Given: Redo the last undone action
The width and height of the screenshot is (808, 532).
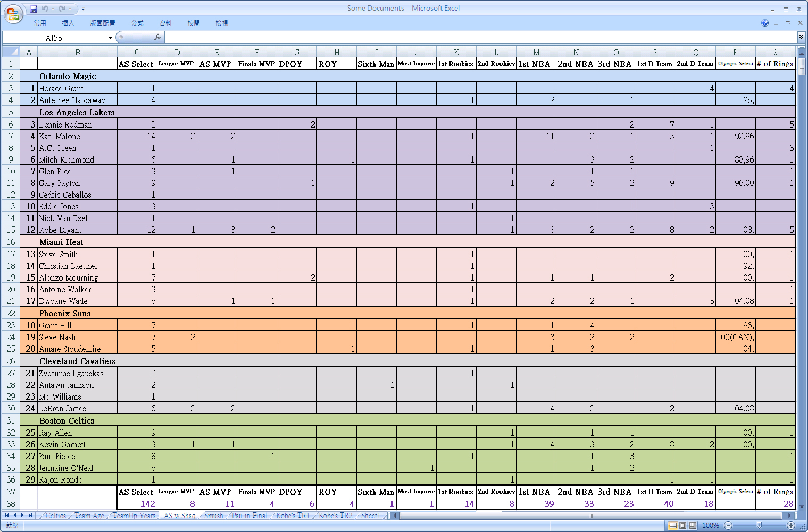Looking at the screenshot, I should pos(62,9).
